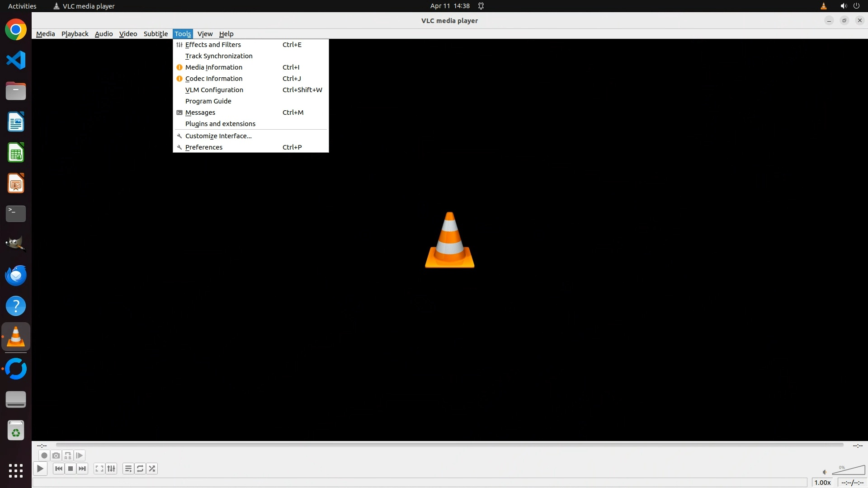
Task: Click the next media skip icon
Action: [x=82, y=469]
